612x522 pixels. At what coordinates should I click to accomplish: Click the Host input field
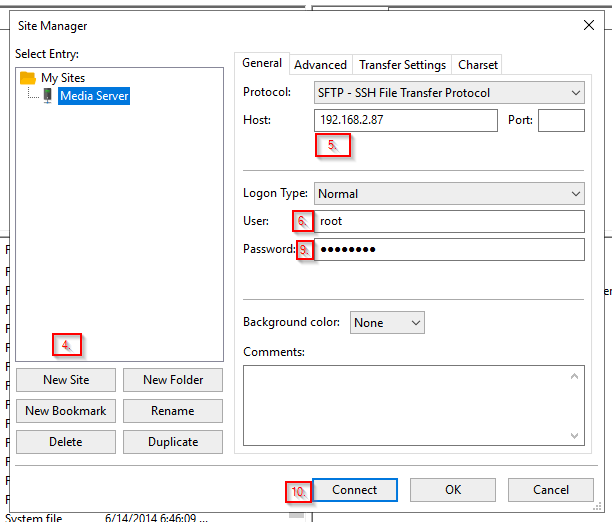(x=406, y=120)
